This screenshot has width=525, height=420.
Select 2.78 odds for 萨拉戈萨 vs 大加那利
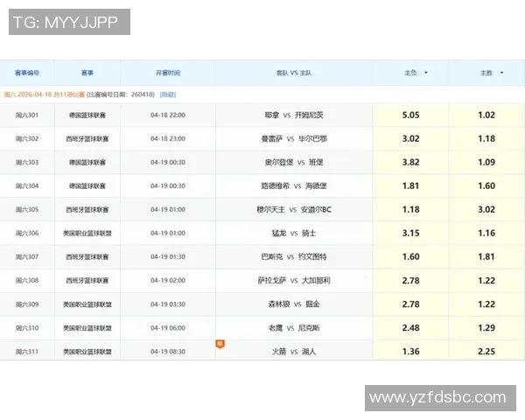[x=411, y=281]
